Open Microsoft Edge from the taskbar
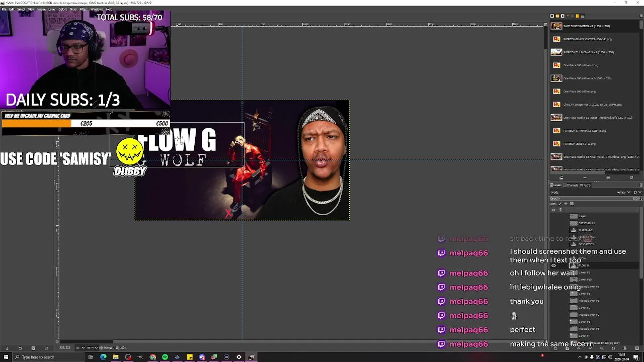The image size is (644, 362). click(x=103, y=357)
